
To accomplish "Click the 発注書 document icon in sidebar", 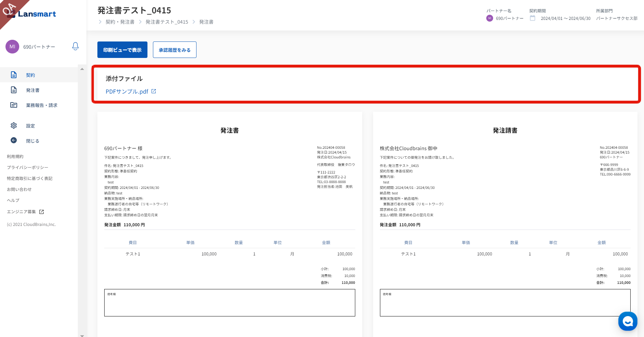I will (14, 90).
